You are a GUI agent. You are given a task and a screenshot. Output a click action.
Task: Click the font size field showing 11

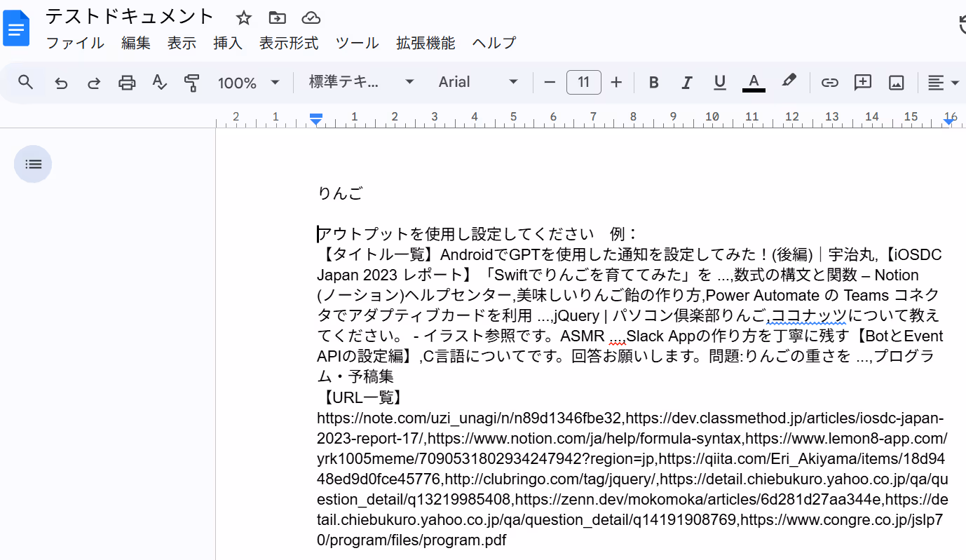click(x=583, y=83)
